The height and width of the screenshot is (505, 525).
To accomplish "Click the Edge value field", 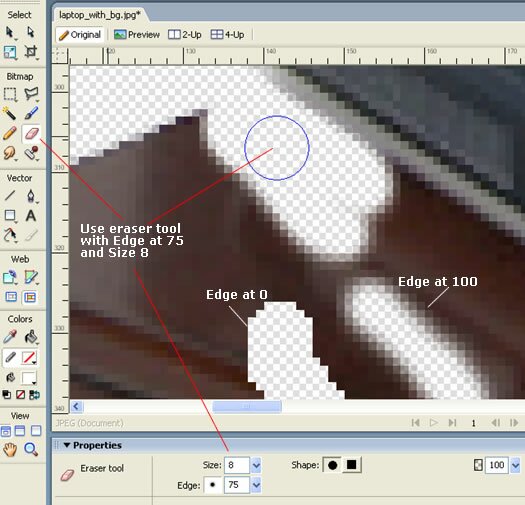I will pos(237,485).
